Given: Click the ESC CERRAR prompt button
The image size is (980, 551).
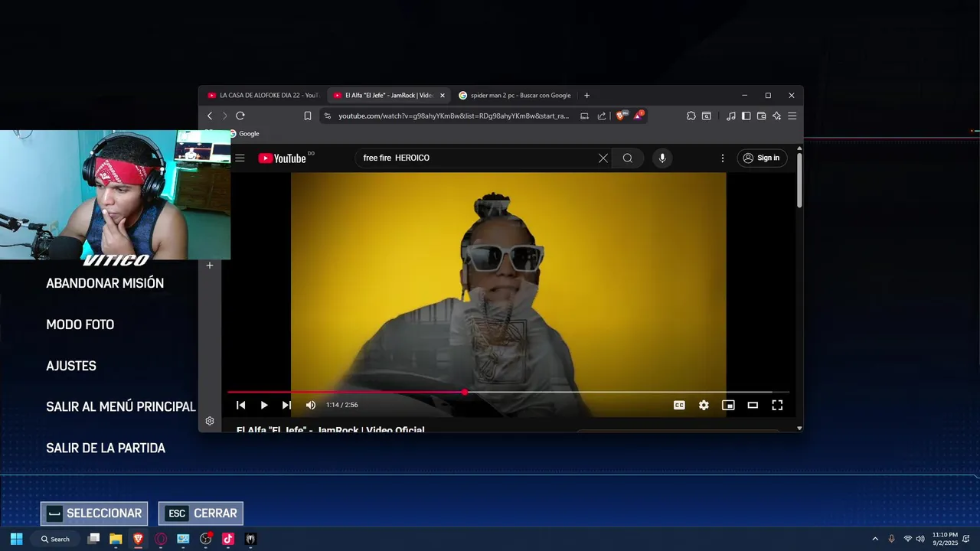Looking at the screenshot, I should 201,514.
